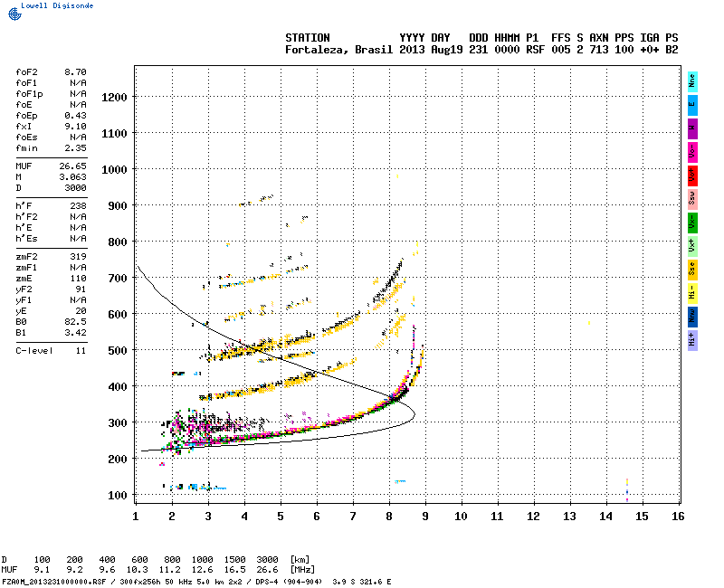Click the foF2 value 8.70

tap(75, 72)
